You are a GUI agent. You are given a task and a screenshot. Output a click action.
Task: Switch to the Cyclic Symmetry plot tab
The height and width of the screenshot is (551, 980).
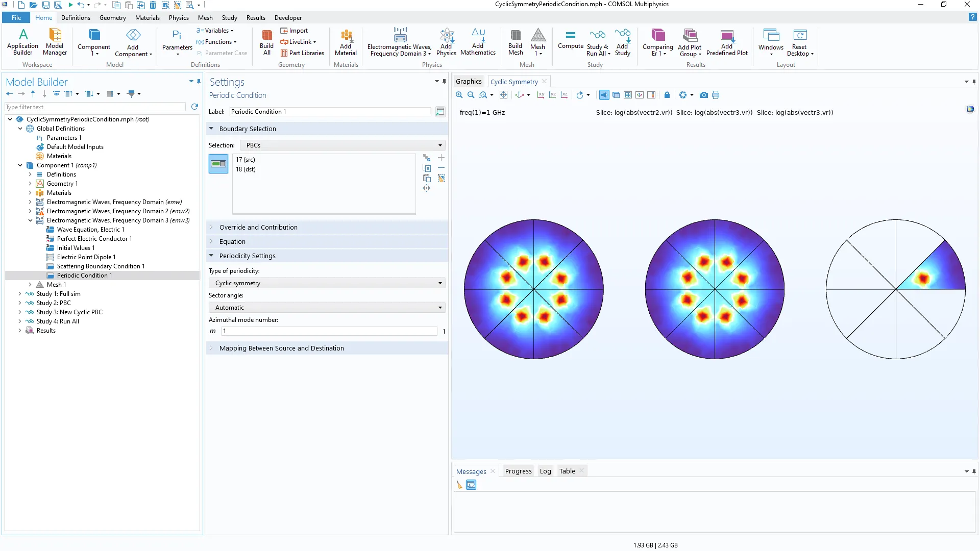click(x=513, y=82)
